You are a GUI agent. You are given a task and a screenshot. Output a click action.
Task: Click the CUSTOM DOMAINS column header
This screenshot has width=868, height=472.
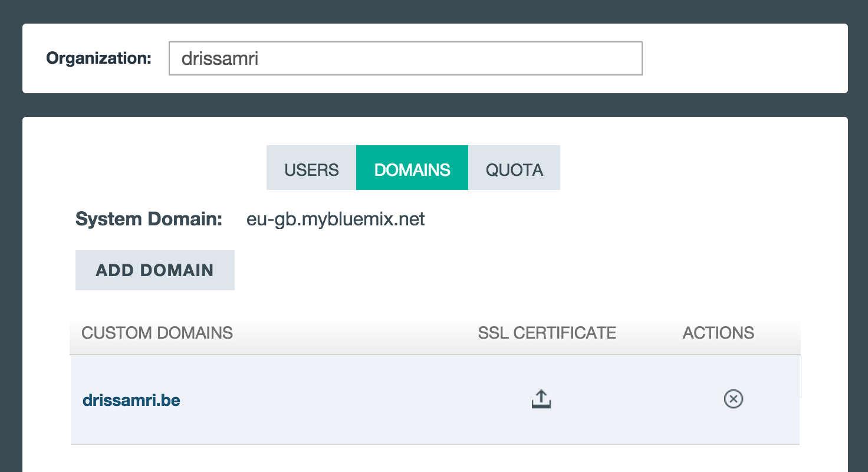pos(157,333)
